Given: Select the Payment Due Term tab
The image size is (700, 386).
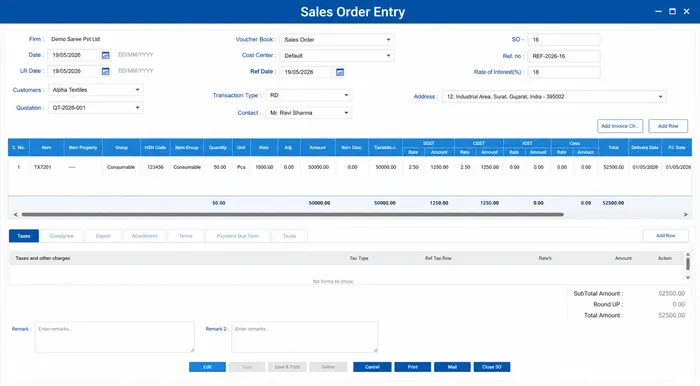Looking at the screenshot, I should (238, 236).
